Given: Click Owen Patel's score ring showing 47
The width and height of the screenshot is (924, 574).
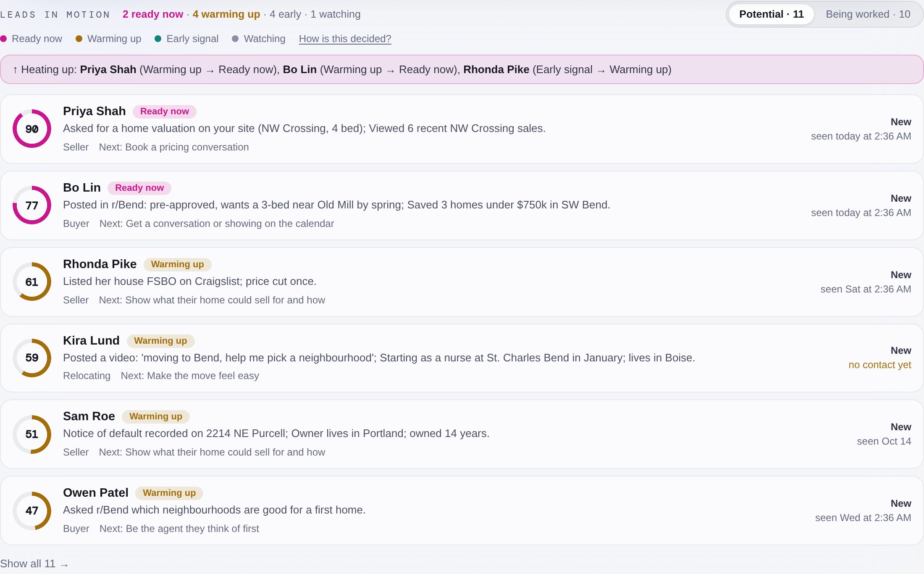Looking at the screenshot, I should click(x=32, y=511).
